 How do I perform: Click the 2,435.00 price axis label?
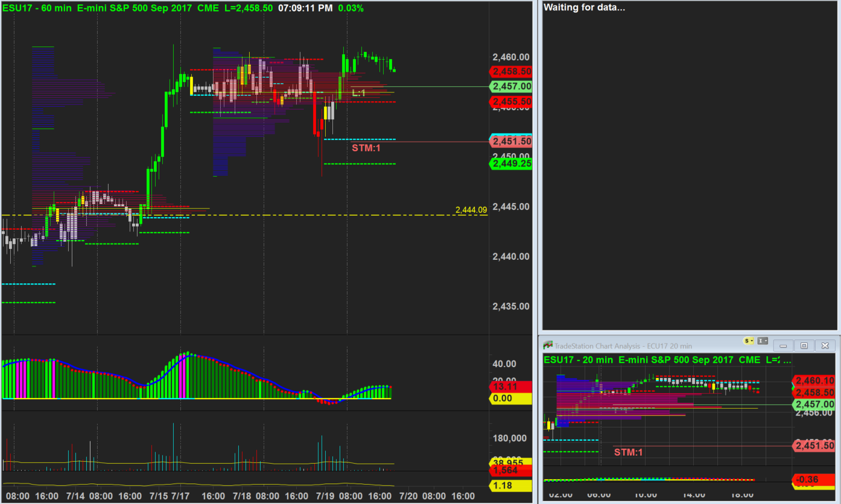(512, 306)
